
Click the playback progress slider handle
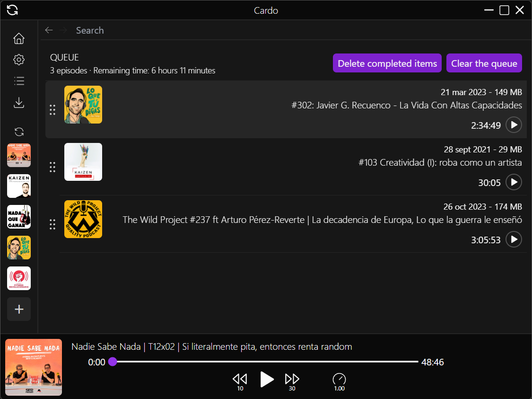pyautogui.click(x=113, y=362)
